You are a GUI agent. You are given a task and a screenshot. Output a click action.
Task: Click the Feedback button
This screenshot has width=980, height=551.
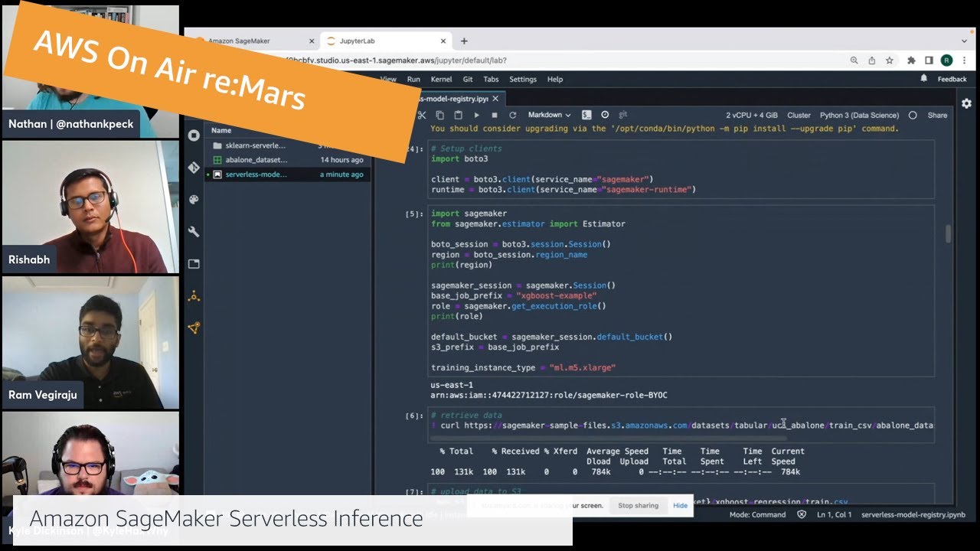point(952,79)
